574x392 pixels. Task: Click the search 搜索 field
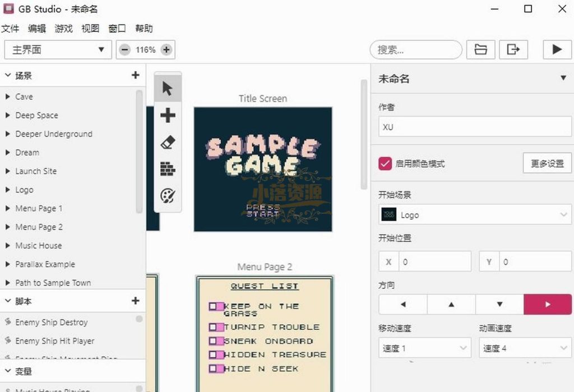[x=416, y=49]
